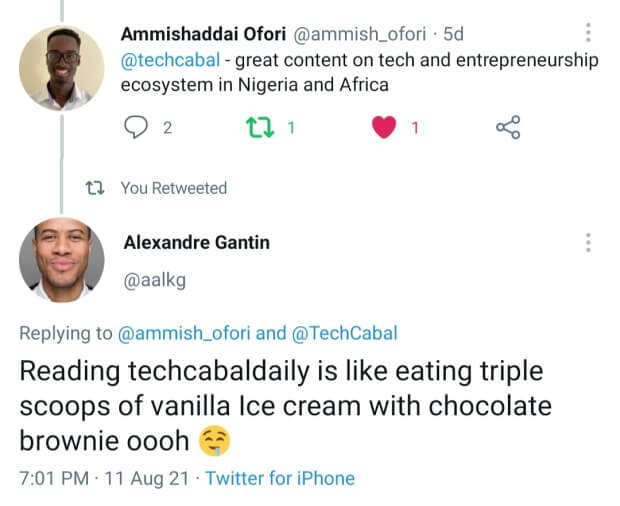The width and height of the screenshot is (620, 506).
Task: Click the Alexandre Gantin display name
Action: 196,242
